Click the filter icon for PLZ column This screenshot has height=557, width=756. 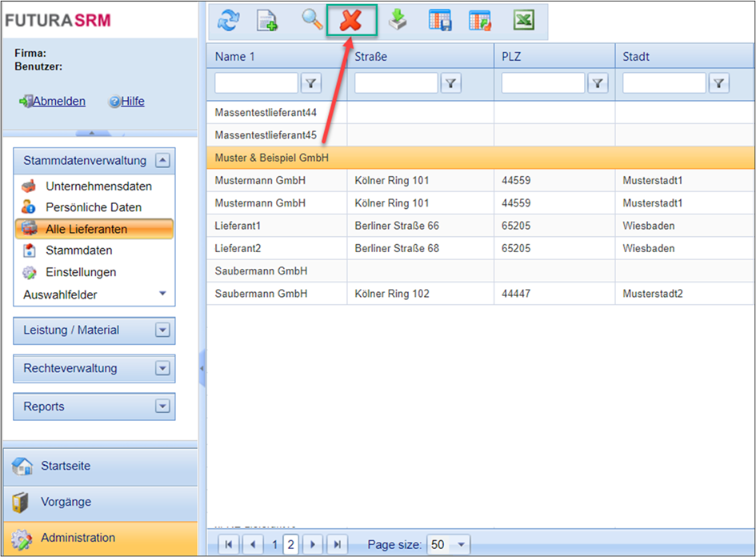coord(598,82)
